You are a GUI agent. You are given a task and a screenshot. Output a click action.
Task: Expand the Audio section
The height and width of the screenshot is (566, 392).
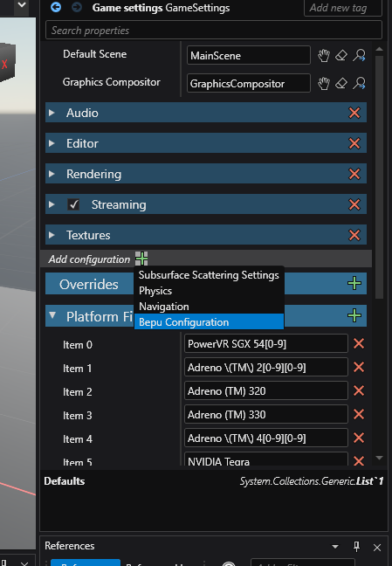52,113
